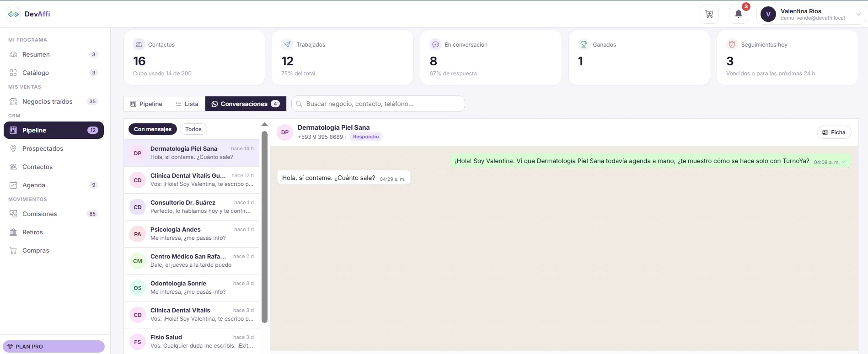Open the Conversaciones tab
Viewport: 868px width, 354px height.
click(x=246, y=104)
